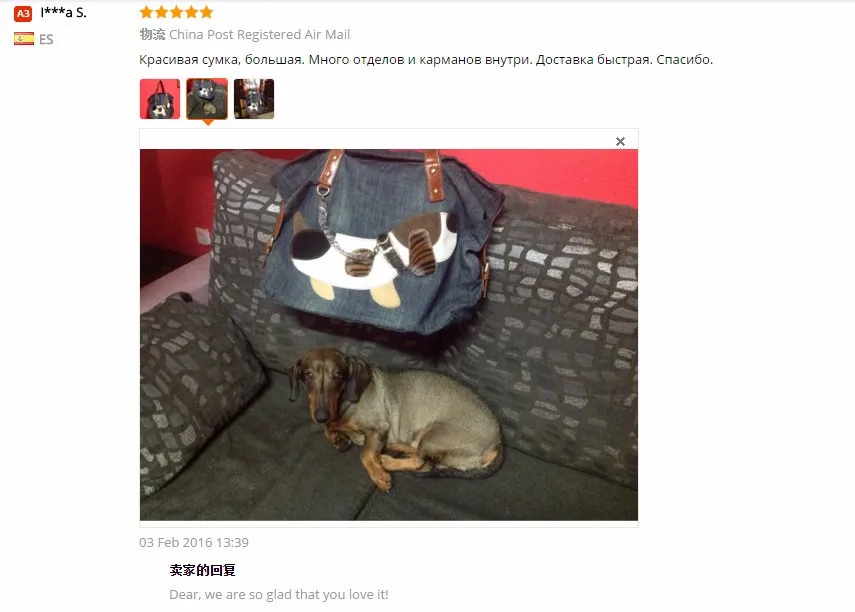Click the enlarged dachshund and bag photo
Screen dimensions: 855x612
click(389, 335)
